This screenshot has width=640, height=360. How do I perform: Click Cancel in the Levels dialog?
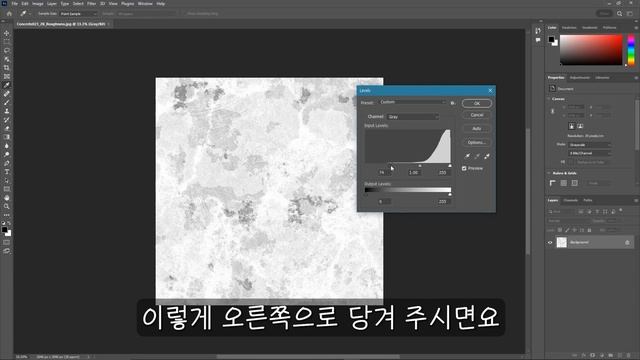[x=477, y=115]
